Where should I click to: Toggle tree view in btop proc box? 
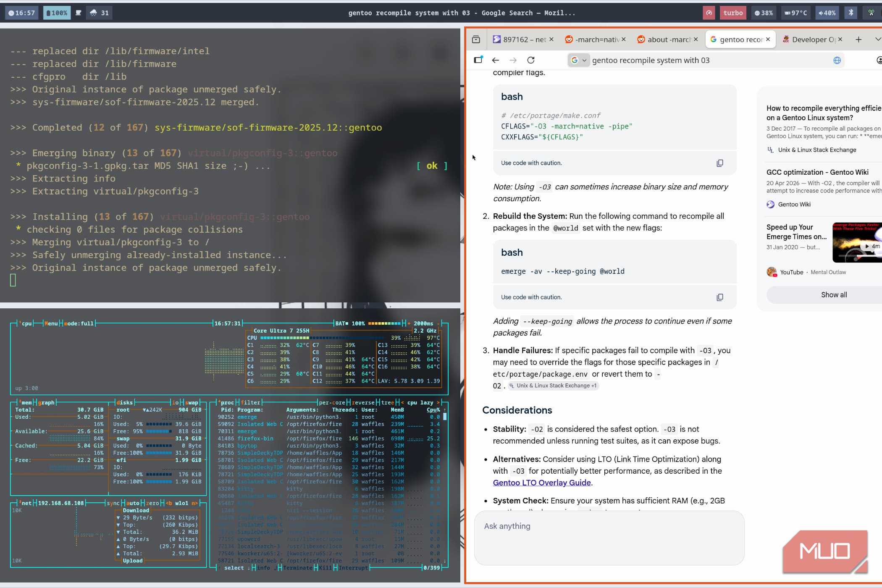point(387,402)
